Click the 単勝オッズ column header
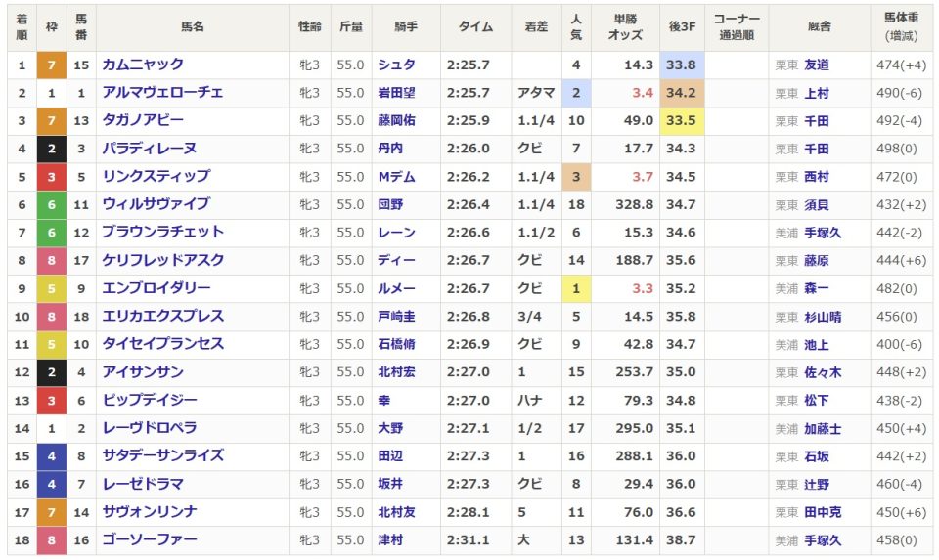This screenshot has height=560, width=939. (625, 27)
